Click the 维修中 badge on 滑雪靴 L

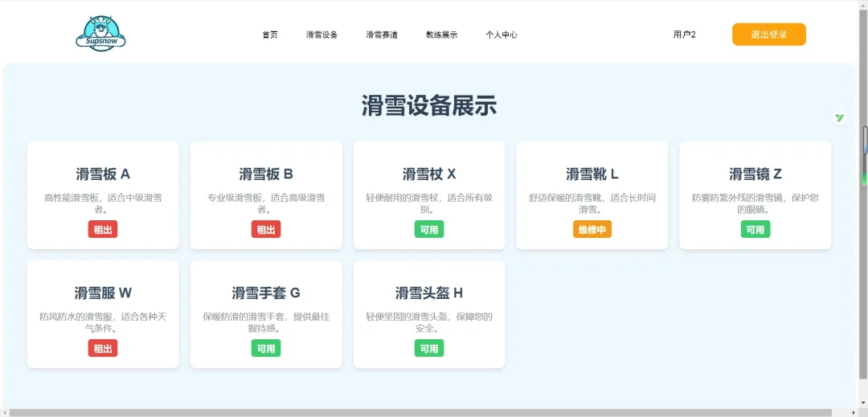tap(592, 230)
